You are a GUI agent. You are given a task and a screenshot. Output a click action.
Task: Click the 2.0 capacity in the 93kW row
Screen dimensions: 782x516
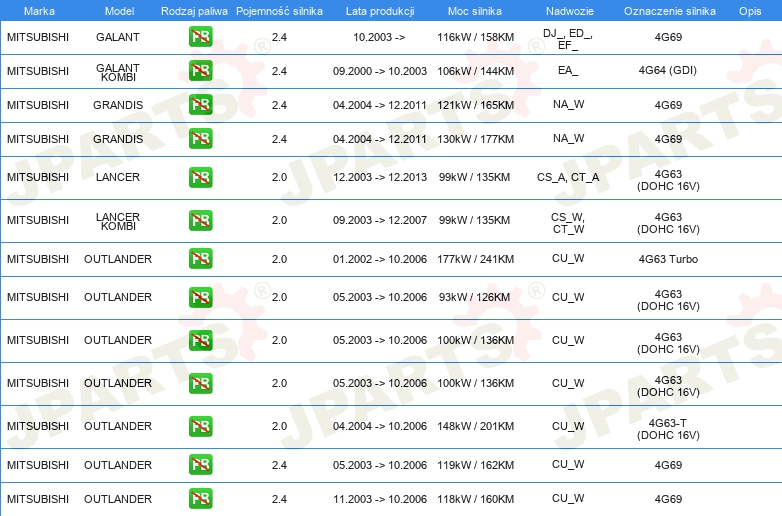[279, 297]
